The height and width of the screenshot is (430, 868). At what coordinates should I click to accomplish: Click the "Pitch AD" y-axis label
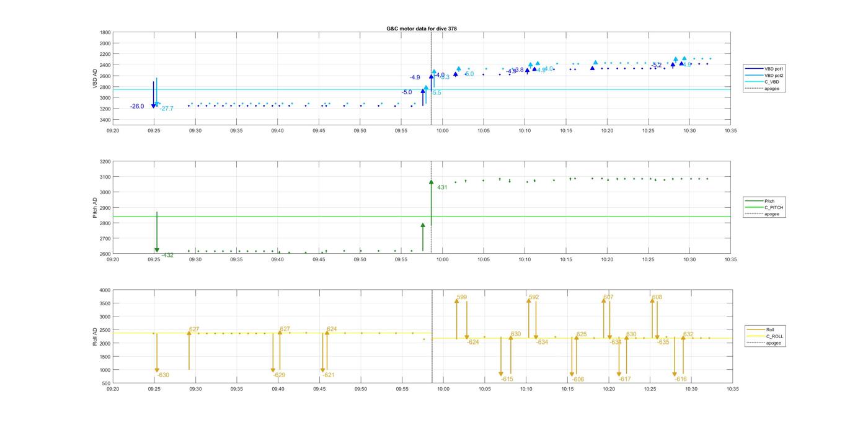click(95, 208)
